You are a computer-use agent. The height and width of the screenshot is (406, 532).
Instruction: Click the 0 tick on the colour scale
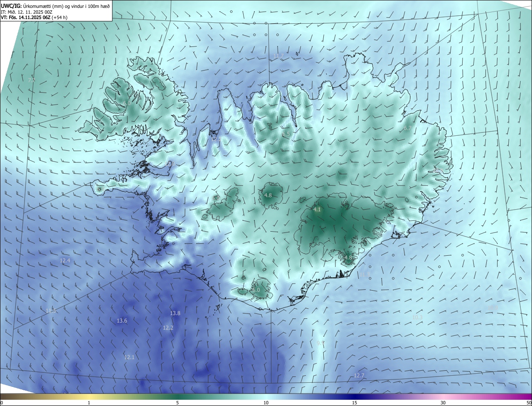coord(2,403)
